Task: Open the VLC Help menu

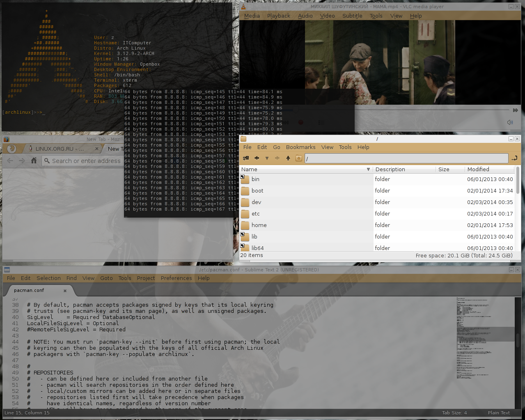Action: tap(416, 16)
